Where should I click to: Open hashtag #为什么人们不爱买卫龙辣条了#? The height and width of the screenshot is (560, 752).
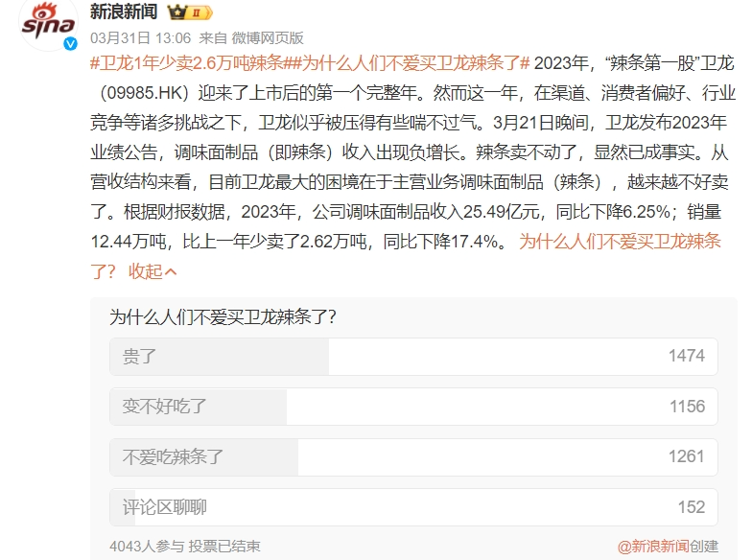[x=407, y=63]
